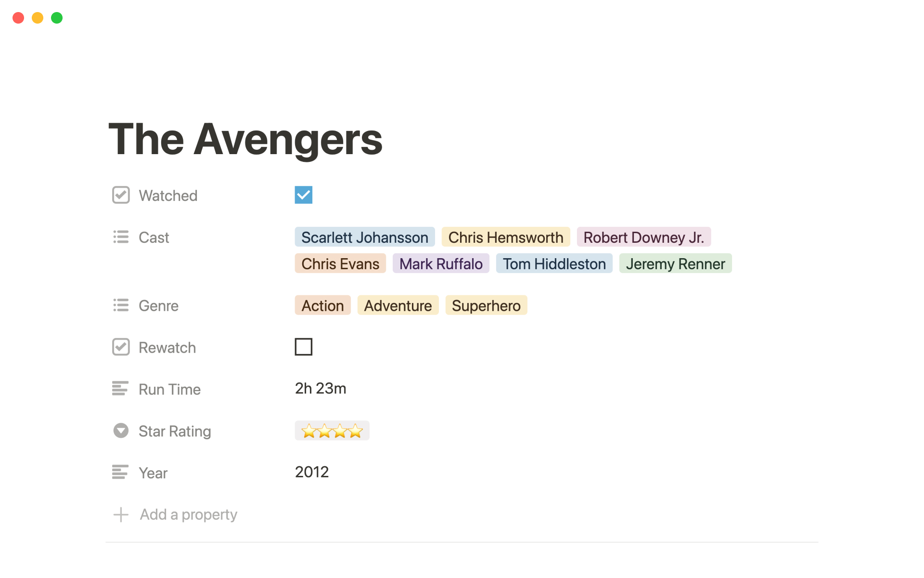Select the Superhero genre tag
This screenshot has width=924, height=578.
pyautogui.click(x=486, y=305)
